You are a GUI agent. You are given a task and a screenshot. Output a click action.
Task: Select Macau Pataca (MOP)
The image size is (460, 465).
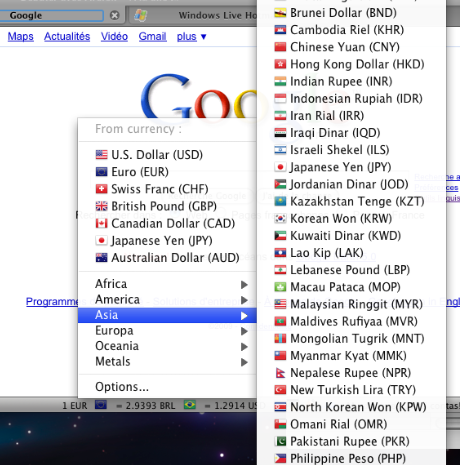[352, 287]
